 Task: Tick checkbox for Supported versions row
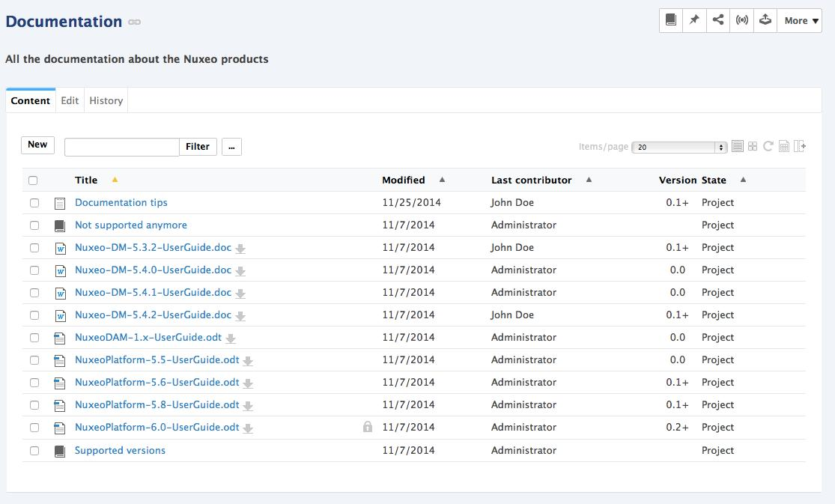pyautogui.click(x=34, y=451)
